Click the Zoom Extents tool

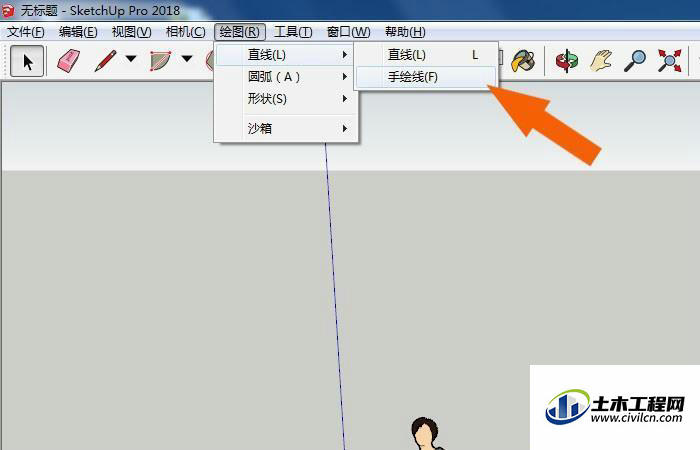coord(669,61)
